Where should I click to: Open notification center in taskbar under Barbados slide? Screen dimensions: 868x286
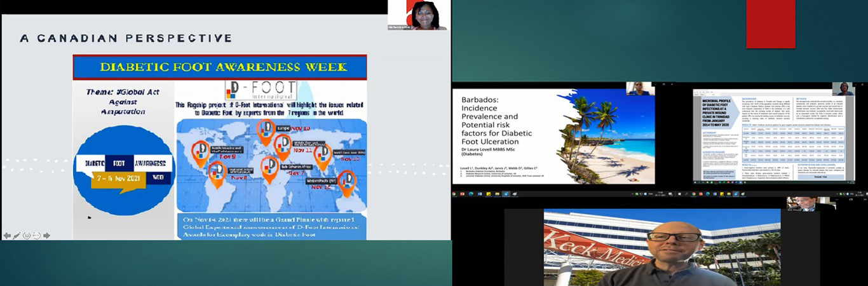(x=670, y=194)
